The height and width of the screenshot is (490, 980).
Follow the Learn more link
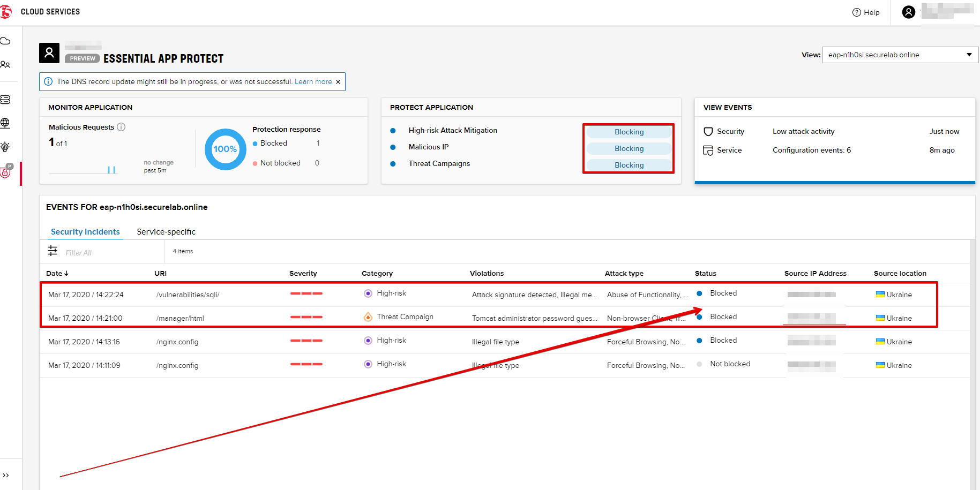(x=313, y=82)
